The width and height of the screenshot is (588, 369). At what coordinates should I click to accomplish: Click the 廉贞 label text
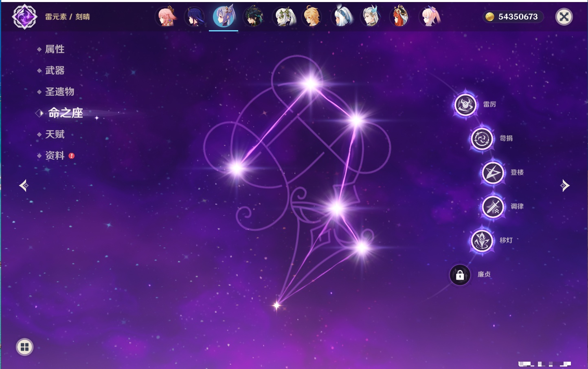click(484, 274)
